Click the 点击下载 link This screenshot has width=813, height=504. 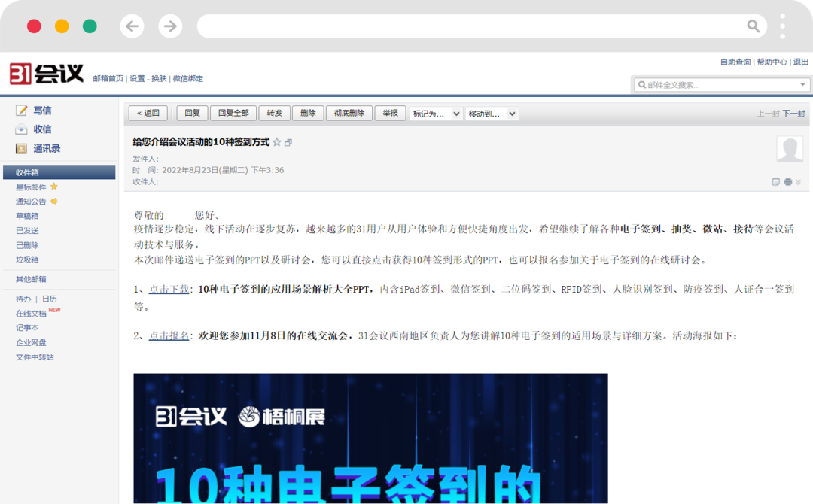[x=169, y=289]
